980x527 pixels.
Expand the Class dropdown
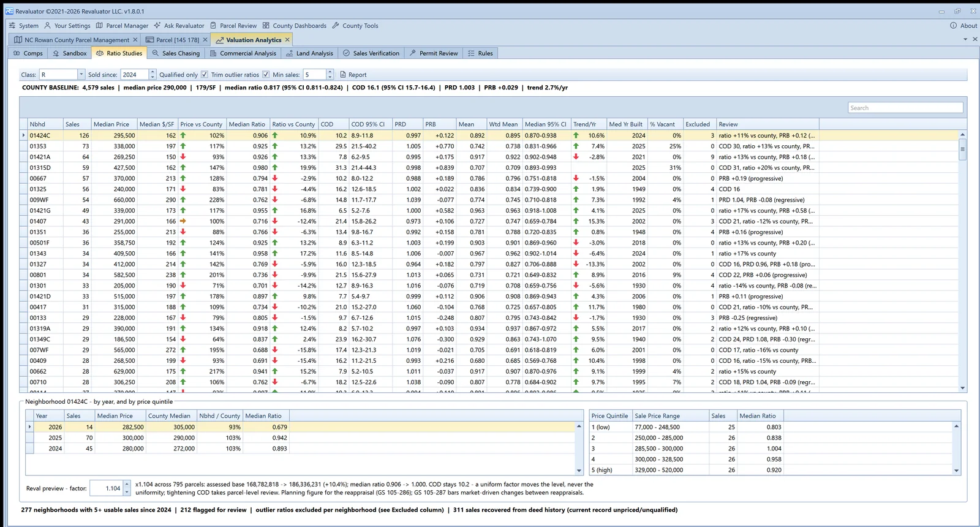(81, 74)
